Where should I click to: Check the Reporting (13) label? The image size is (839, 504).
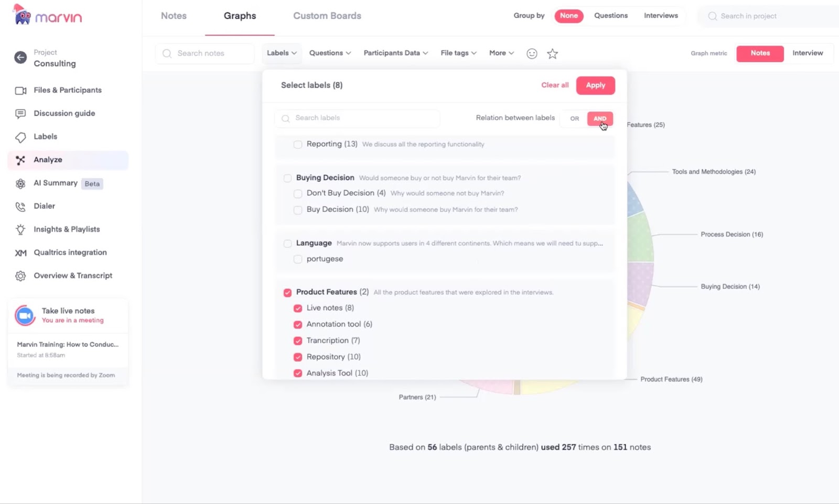click(x=298, y=145)
